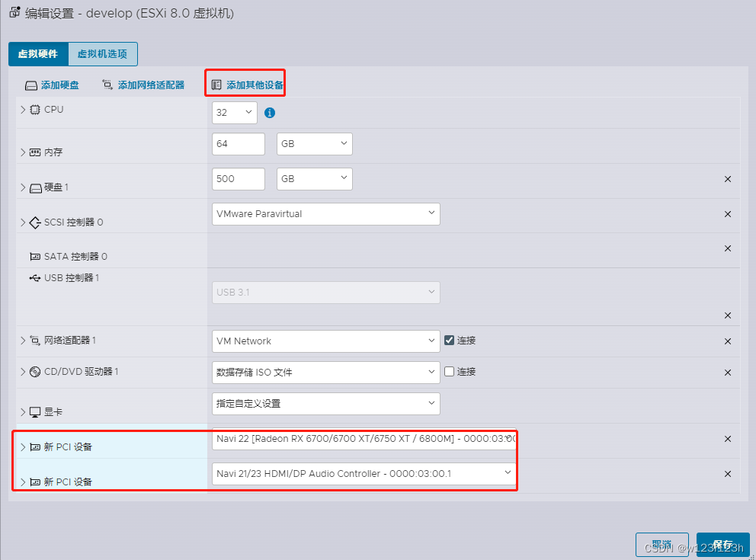Click the SCSI 控制器 0 icon
Viewport: 756px width, 560px height.
(x=35, y=222)
